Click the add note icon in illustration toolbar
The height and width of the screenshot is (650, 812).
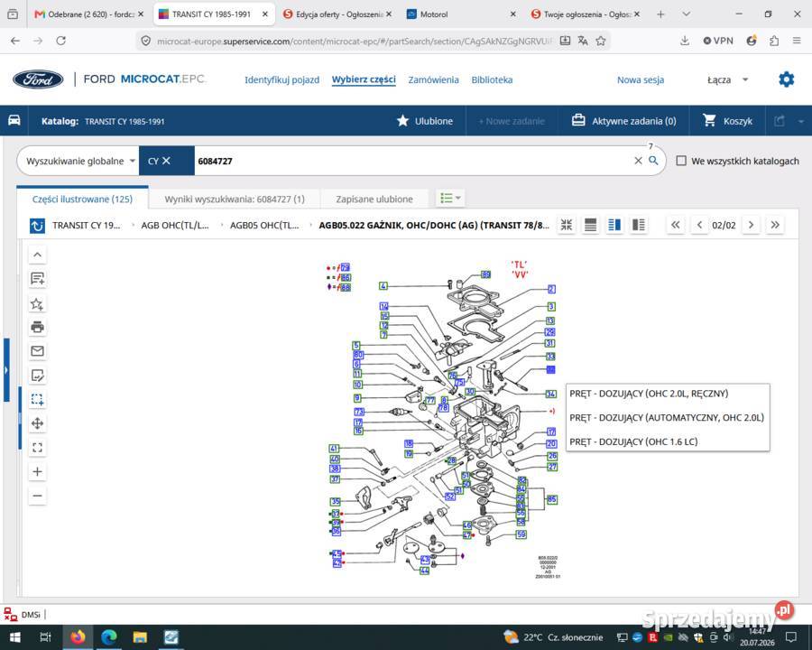37,278
